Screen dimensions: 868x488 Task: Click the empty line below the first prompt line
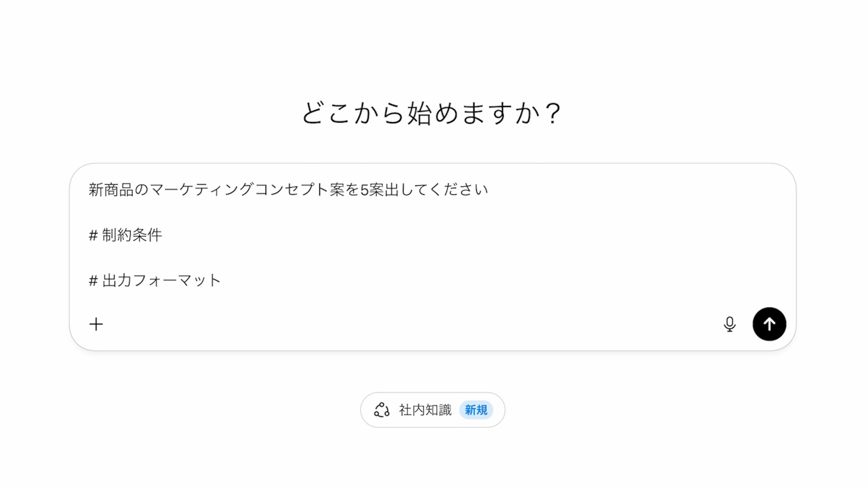coord(270,213)
